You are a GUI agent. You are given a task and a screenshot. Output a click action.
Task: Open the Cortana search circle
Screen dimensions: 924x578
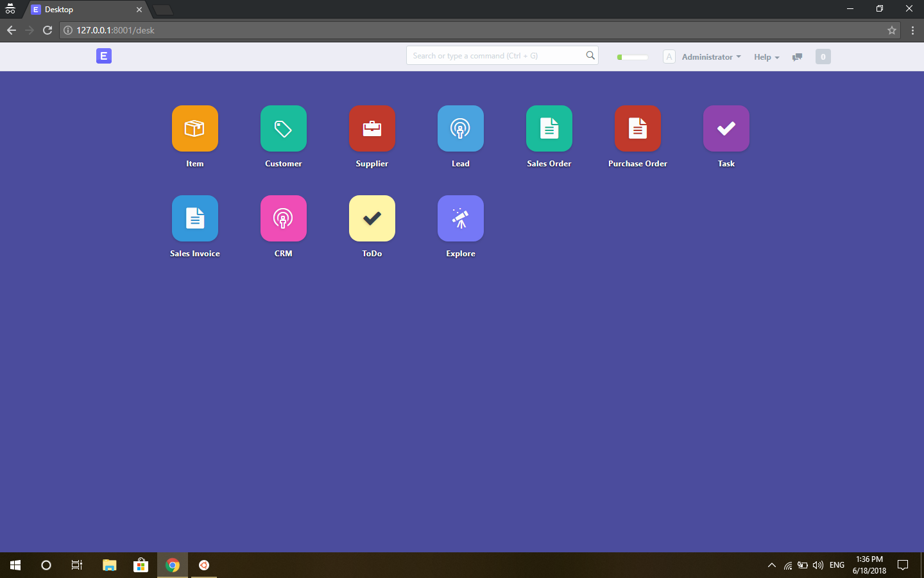[46, 565]
